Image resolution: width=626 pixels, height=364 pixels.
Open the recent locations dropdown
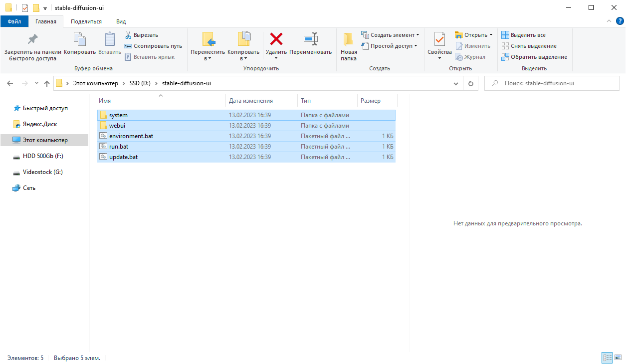[36, 83]
